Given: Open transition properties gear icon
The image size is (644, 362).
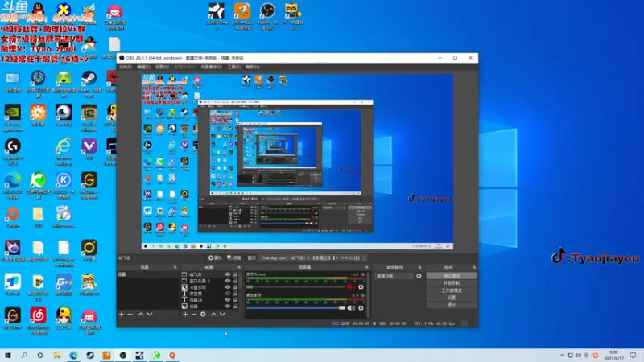Looking at the screenshot, I should click(x=419, y=276).
